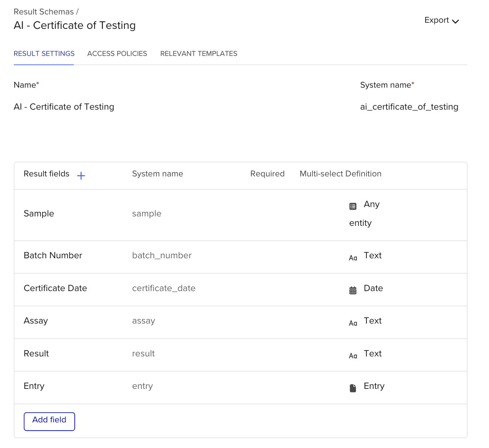Click the system name 'batch_number'
The image size is (489, 448).
click(162, 255)
